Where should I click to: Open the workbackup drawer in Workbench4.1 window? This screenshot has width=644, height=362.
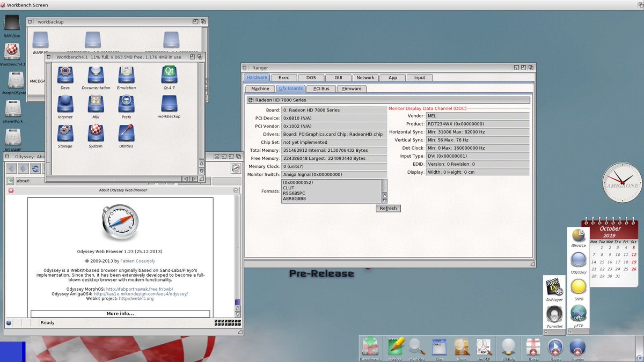click(169, 106)
